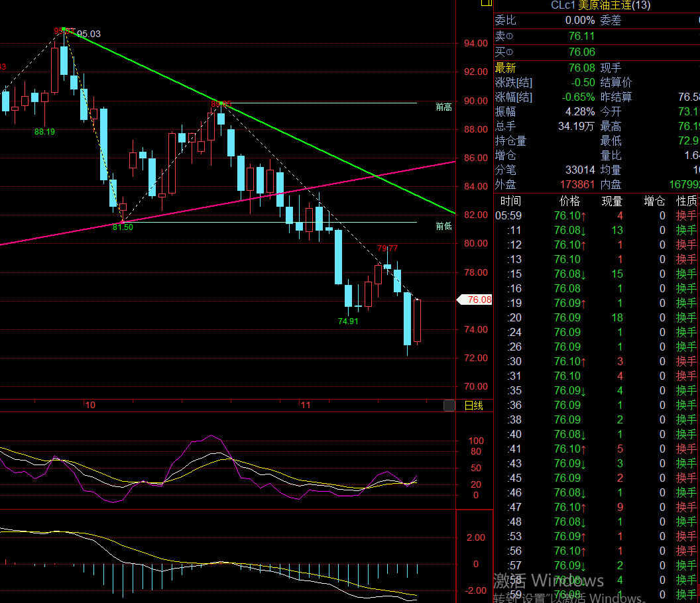Click the 增仓 column header

[x=654, y=201]
